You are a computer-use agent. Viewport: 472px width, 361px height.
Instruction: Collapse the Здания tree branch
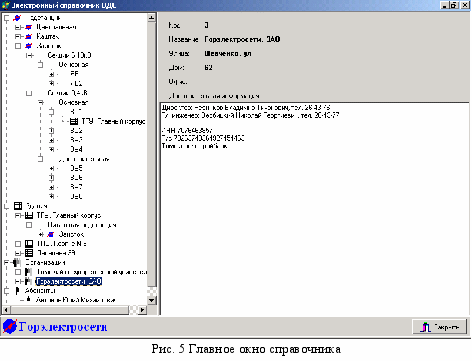coord(6,206)
